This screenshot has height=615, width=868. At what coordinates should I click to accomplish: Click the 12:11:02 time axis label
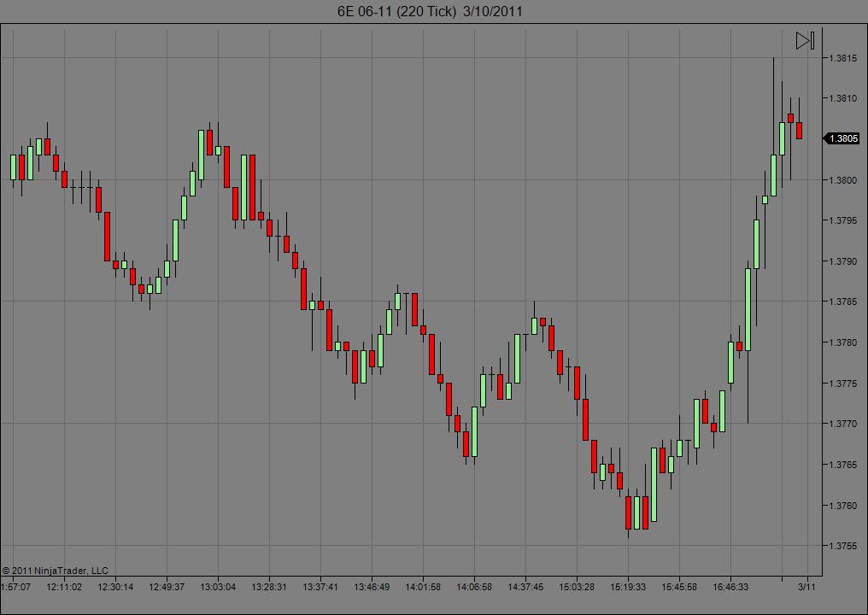point(64,587)
